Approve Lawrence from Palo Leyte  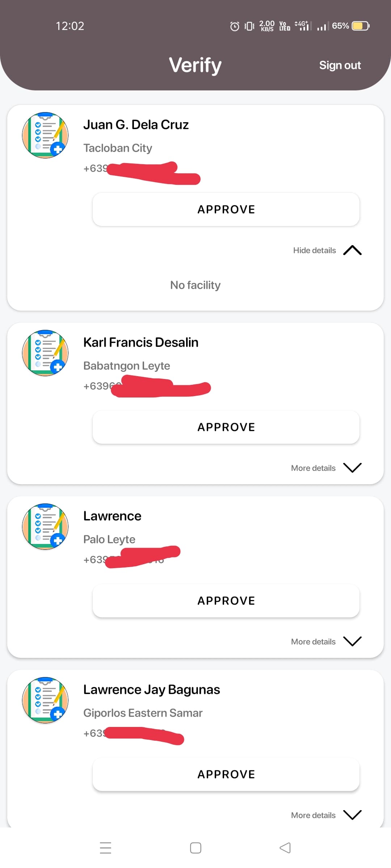[226, 601]
